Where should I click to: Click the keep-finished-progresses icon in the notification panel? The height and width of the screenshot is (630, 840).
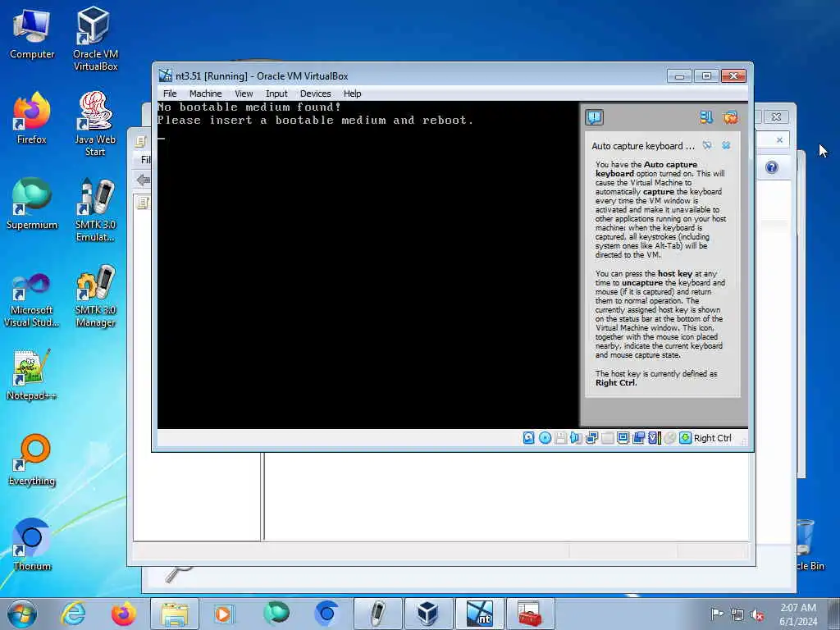click(706, 117)
